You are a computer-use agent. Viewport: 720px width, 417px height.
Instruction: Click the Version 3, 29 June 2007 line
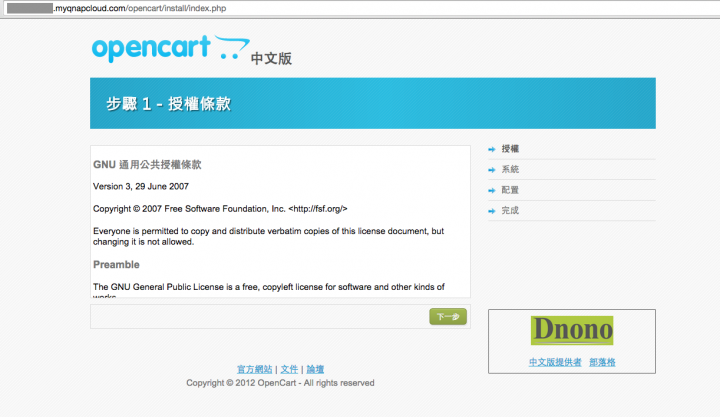pos(141,186)
